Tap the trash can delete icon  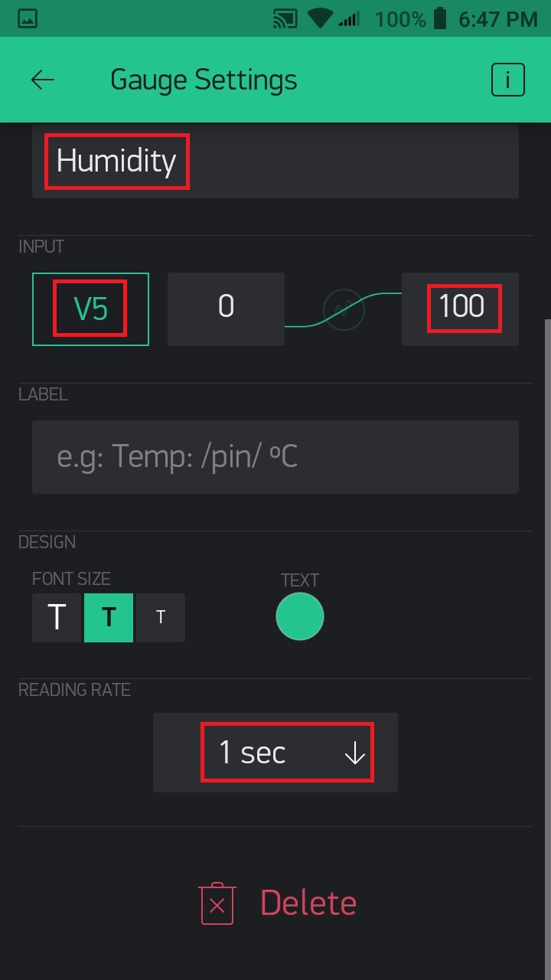217,903
